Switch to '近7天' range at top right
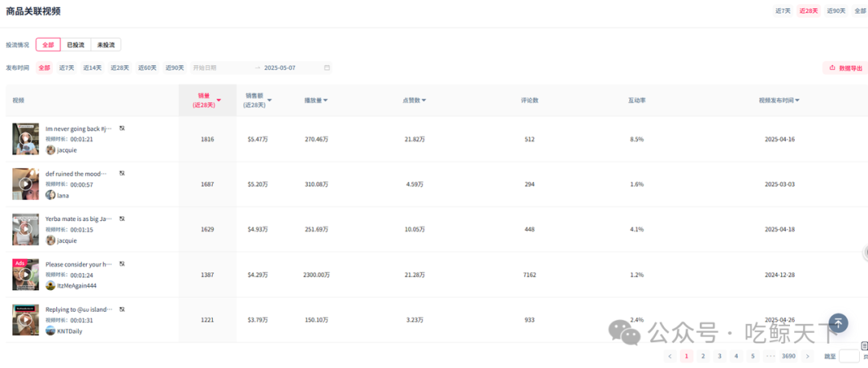This screenshot has height=368, width=868. pos(783,11)
